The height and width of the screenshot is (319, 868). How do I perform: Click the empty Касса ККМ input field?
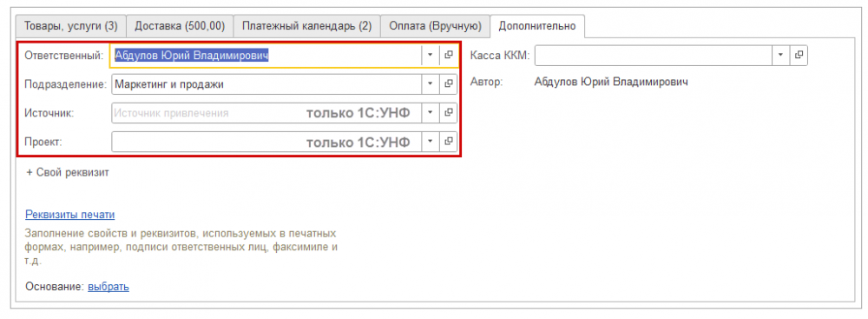click(653, 55)
